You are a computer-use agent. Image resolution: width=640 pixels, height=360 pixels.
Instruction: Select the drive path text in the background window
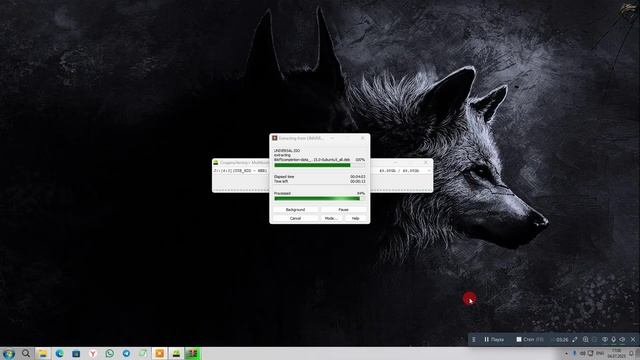click(240, 171)
